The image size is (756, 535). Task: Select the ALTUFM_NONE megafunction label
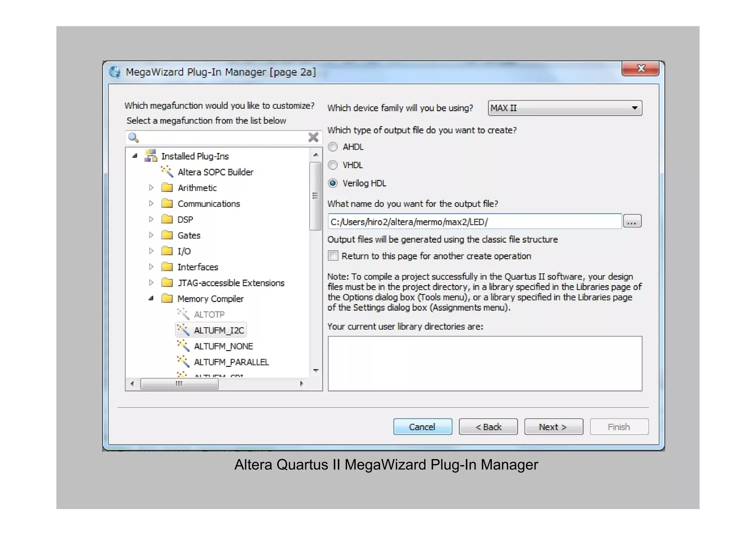(223, 346)
